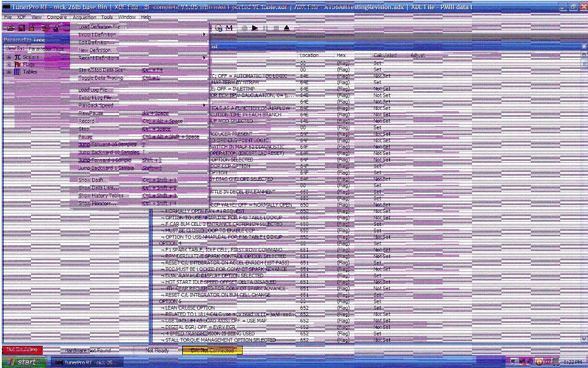Click the square stop button in toolbar

[x=276, y=28]
